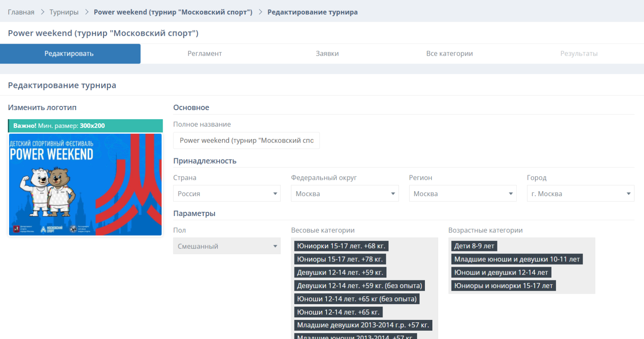Click the Дети 8-9 лет age tag

coord(474,246)
